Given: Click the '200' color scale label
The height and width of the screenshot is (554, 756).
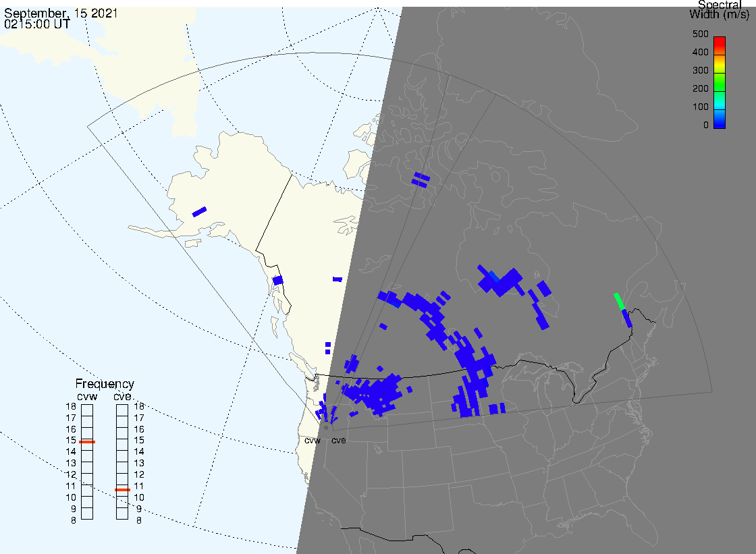Looking at the screenshot, I should coord(700,88).
